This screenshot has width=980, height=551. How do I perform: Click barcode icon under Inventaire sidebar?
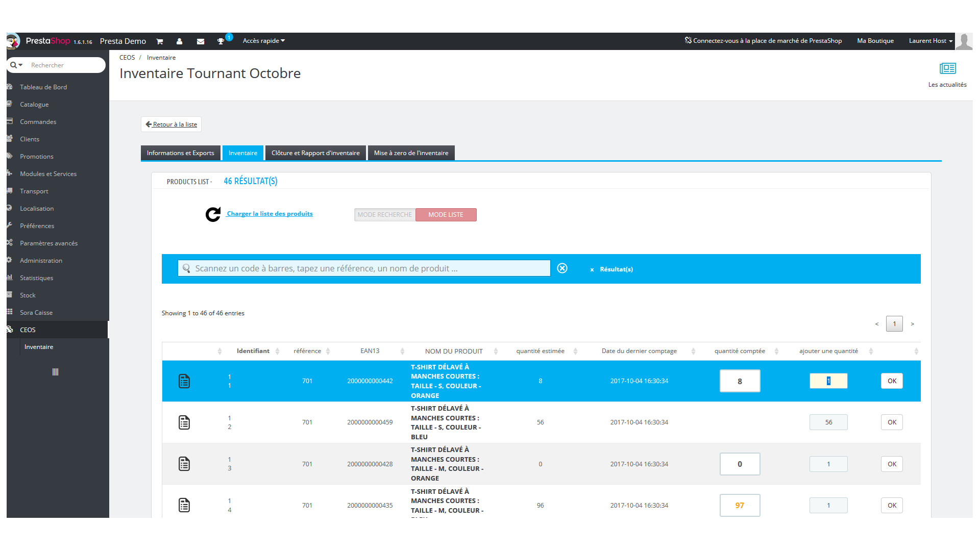[x=55, y=372]
